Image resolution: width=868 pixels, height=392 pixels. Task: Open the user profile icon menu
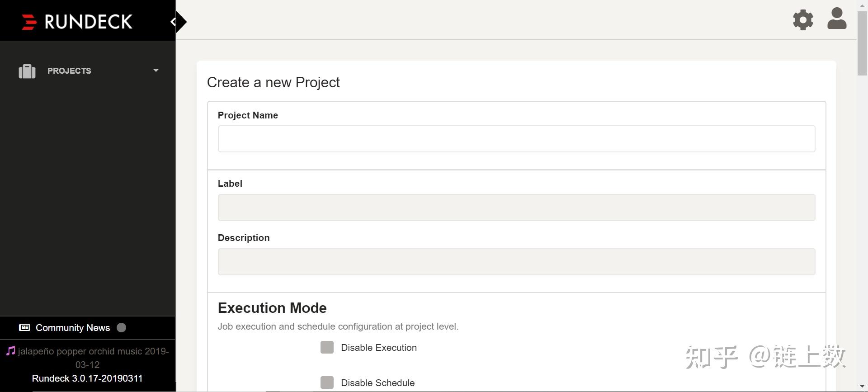click(x=836, y=19)
